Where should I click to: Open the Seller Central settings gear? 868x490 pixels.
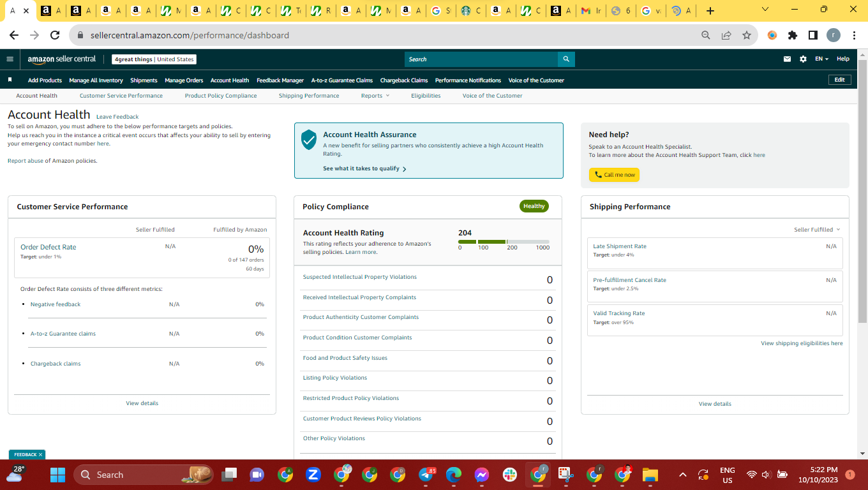click(x=803, y=59)
